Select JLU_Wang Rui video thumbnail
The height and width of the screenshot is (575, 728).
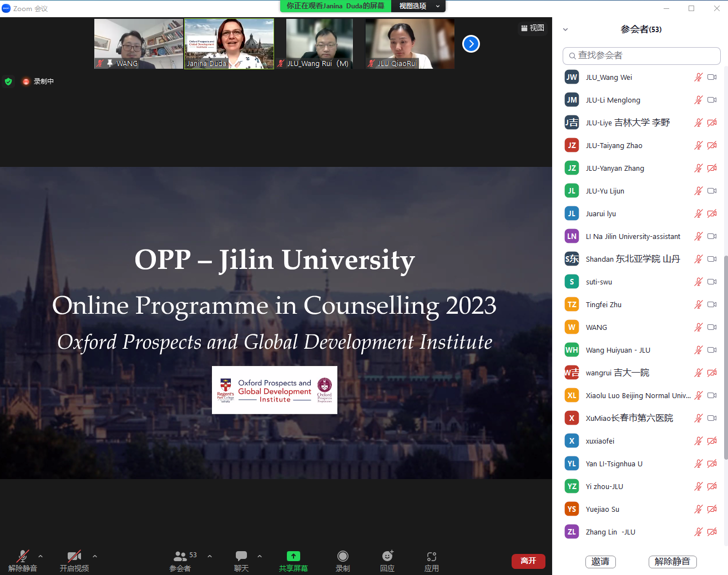tap(320, 44)
